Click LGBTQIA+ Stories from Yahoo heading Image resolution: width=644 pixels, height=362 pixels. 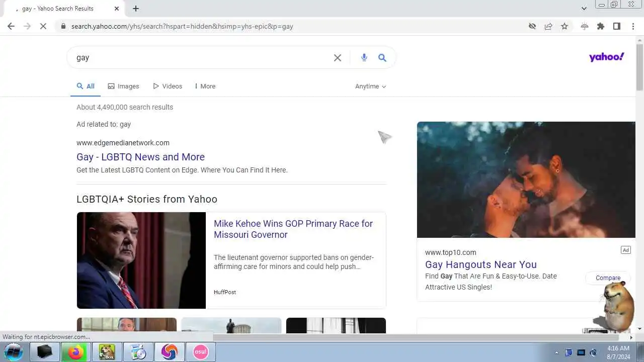tap(147, 199)
